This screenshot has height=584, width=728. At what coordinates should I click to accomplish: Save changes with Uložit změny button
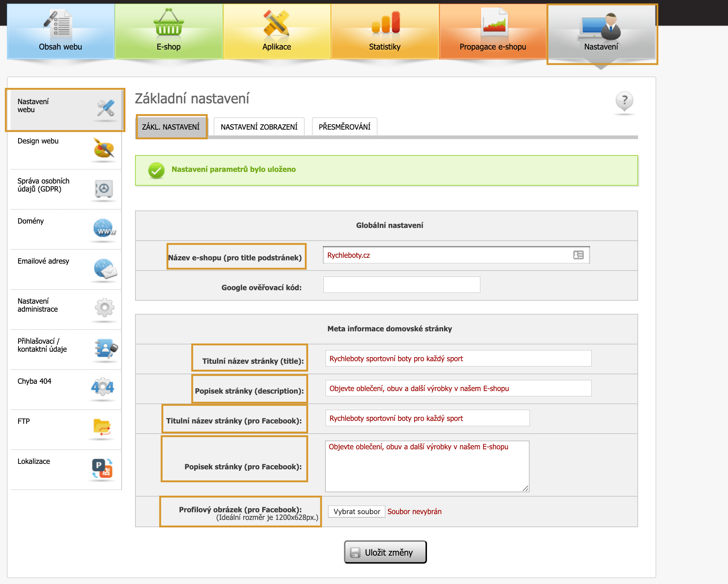click(x=385, y=552)
